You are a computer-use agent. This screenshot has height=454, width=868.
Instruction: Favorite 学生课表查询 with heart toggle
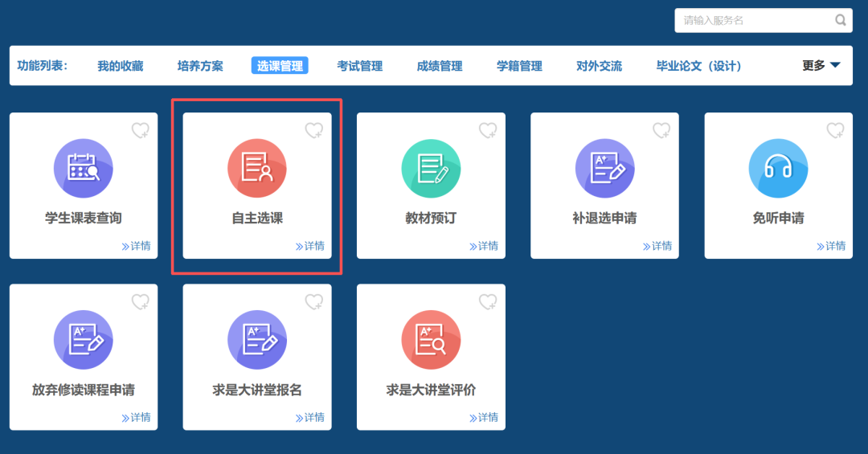click(140, 130)
